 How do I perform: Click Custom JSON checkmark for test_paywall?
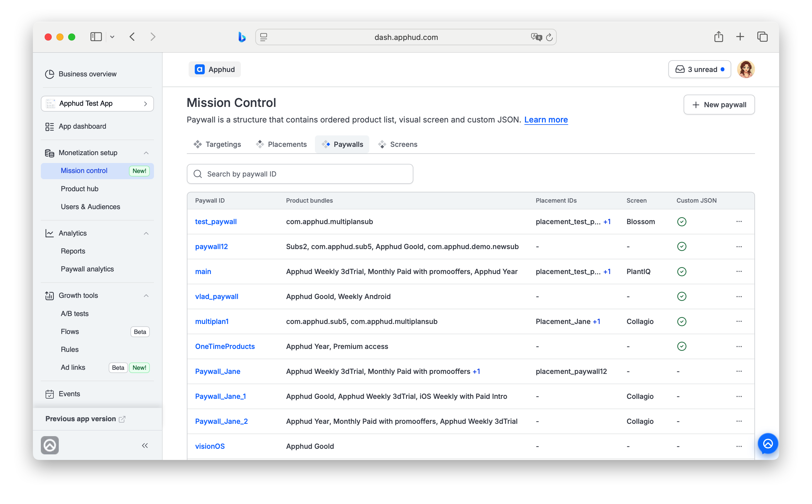[682, 222]
